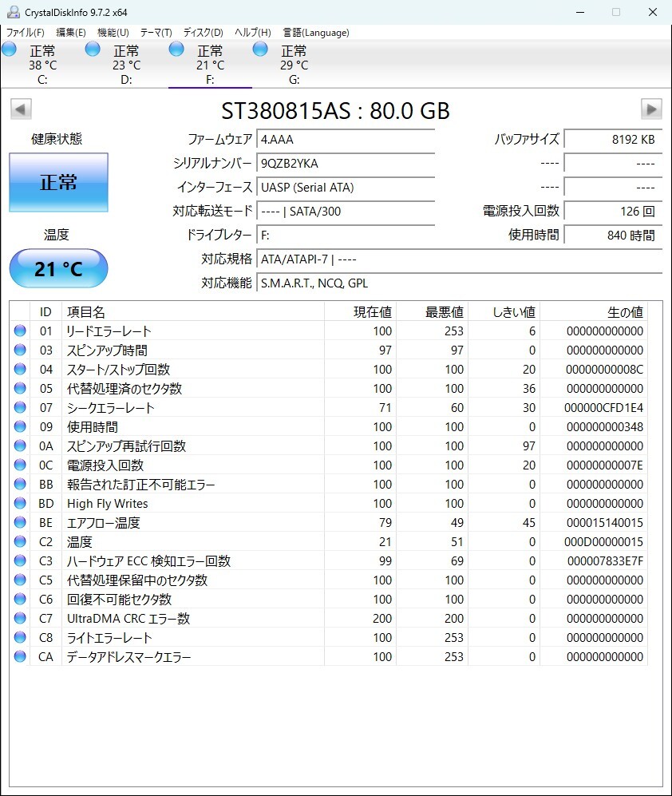Switch to drive C: 38 °C tab
Viewport: 672px width, 796px height.
point(42,65)
